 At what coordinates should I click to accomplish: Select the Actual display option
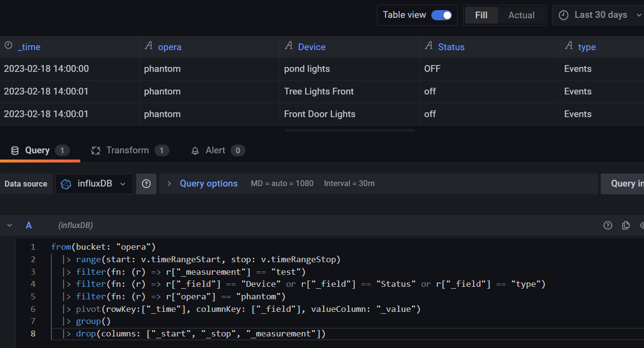coord(521,15)
